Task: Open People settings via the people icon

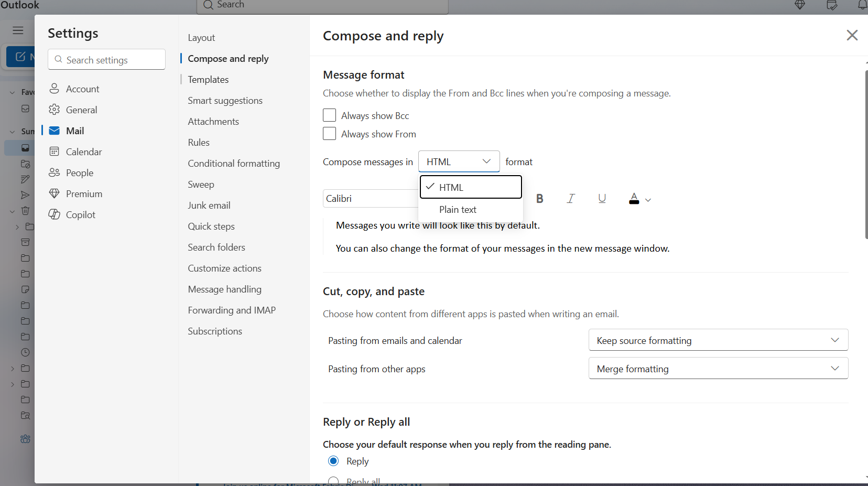Action: point(55,172)
